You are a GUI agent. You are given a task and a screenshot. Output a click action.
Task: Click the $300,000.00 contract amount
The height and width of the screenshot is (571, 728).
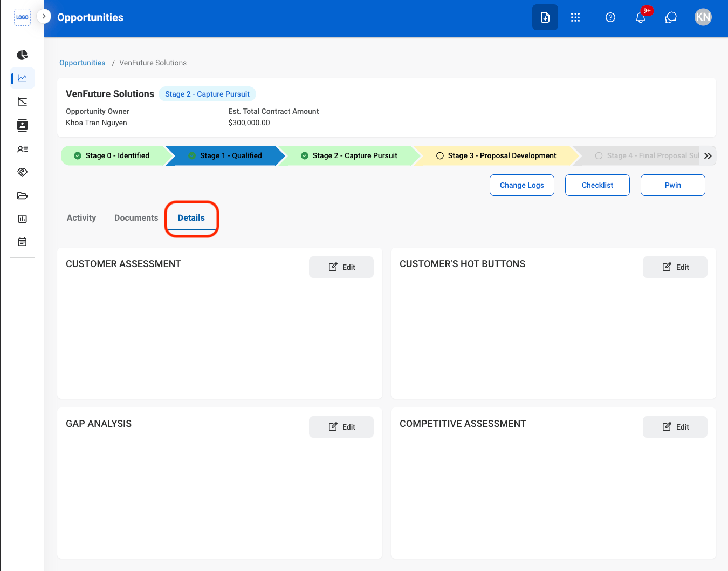[x=249, y=123]
